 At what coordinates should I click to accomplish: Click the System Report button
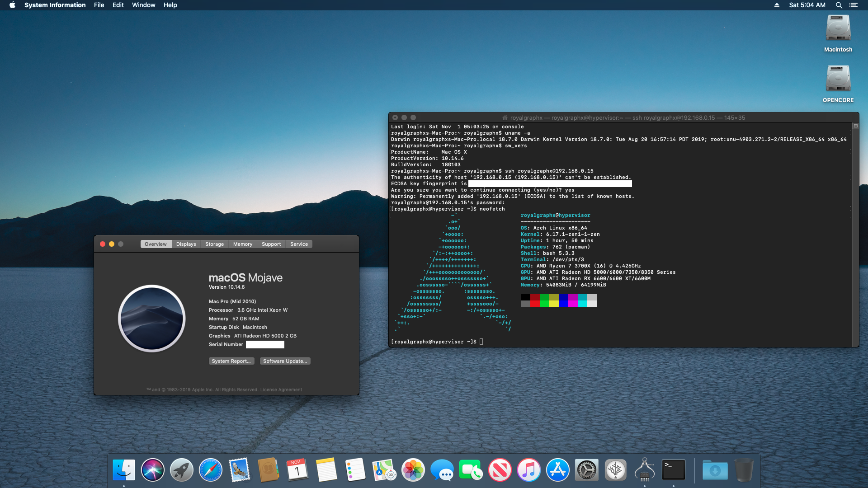[231, 361]
